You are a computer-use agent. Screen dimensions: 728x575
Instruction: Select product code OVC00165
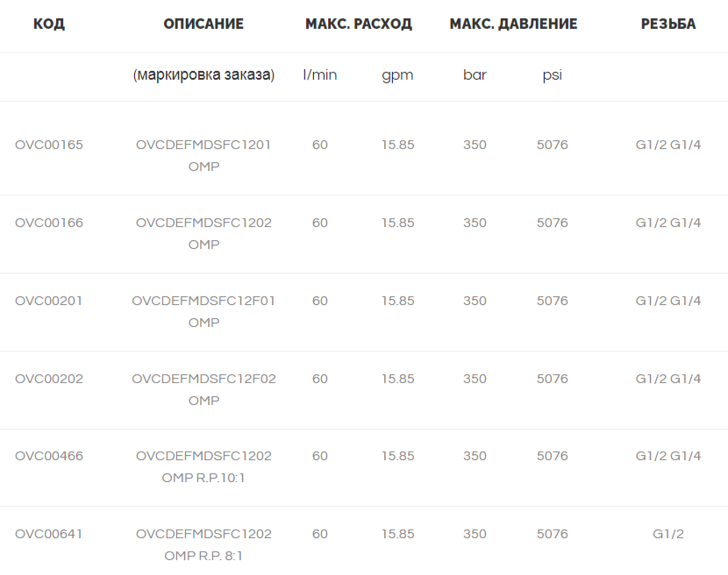49,145
